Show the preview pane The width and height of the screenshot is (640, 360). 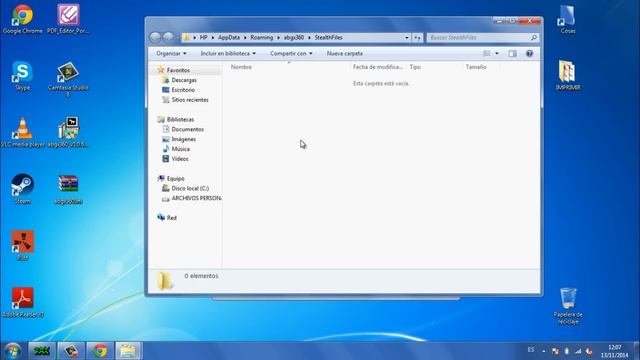[x=512, y=53]
